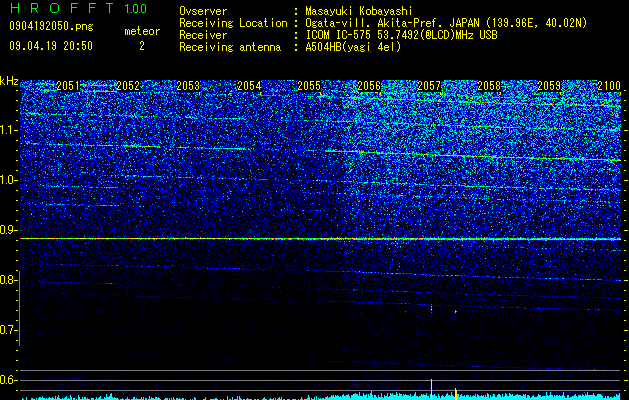
Task: Click the 2052 time marker
Action: tap(128, 86)
